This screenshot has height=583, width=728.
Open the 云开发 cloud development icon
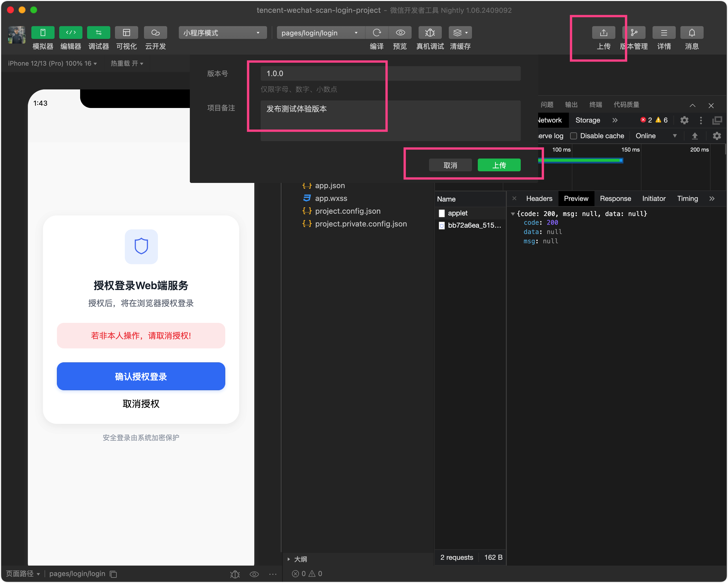(155, 33)
